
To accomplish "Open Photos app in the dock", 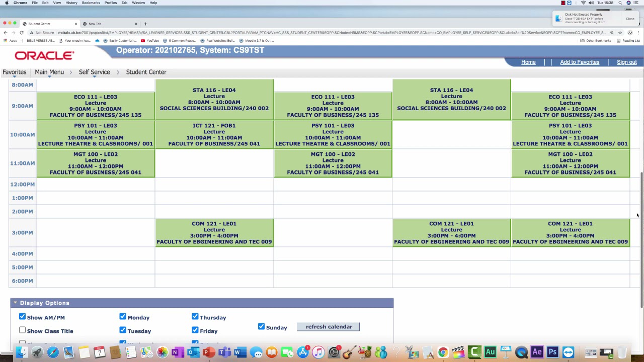I will [x=162, y=352].
